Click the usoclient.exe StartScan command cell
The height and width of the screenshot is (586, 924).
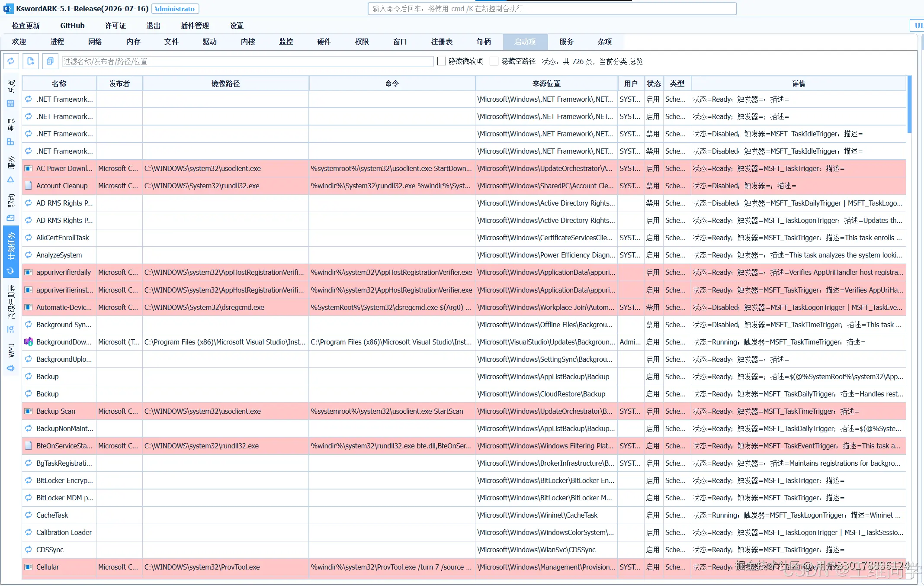coord(392,411)
